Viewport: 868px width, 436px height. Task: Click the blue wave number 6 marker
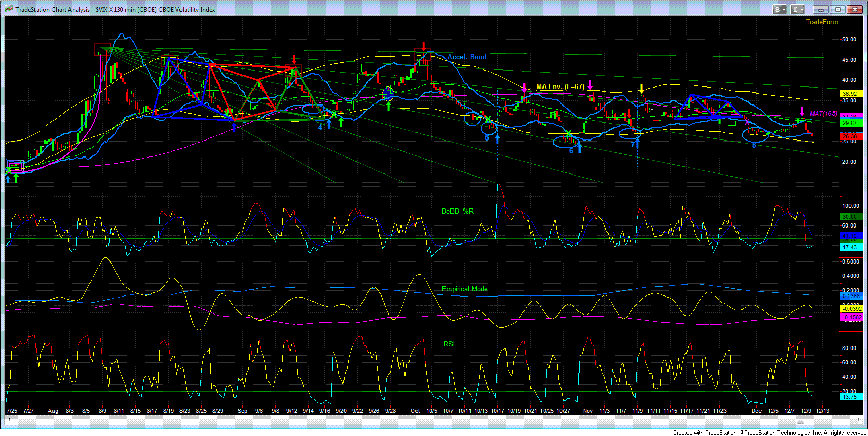click(x=571, y=151)
